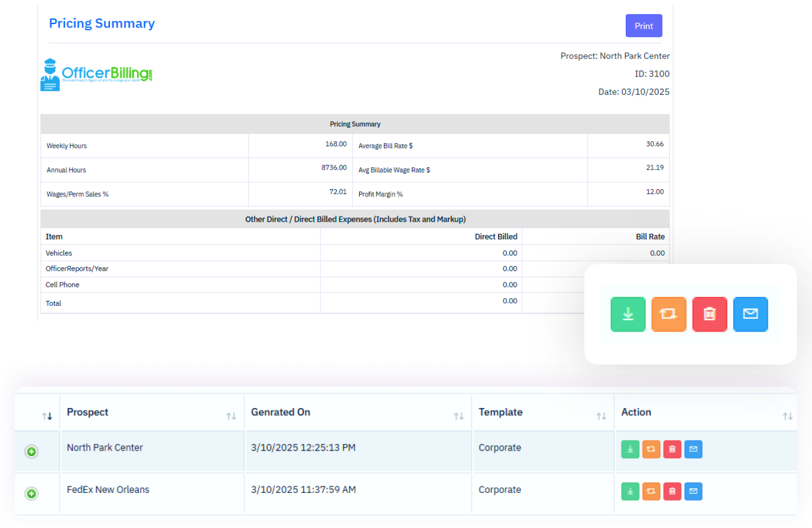Viewport: 812px width, 528px height.
Task: Regenerate the North Park Center report
Action: pyautogui.click(x=651, y=449)
